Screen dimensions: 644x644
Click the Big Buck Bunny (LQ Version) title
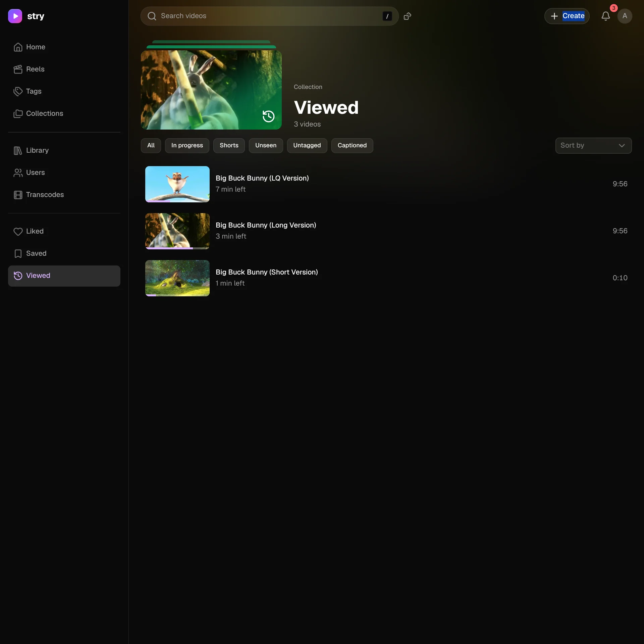click(x=262, y=178)
